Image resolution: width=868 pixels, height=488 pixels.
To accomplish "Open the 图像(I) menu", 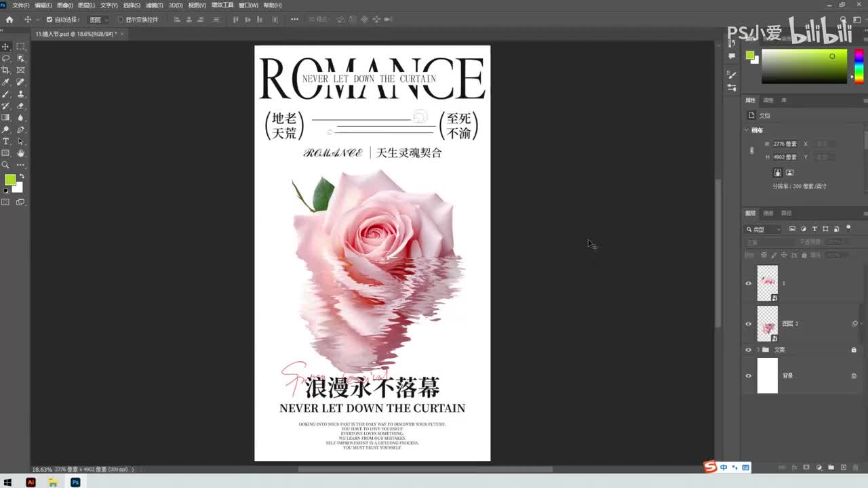I will [64, 5].
